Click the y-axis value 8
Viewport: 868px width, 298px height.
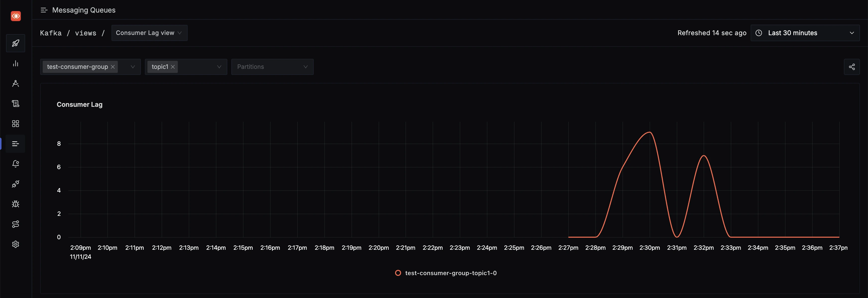pyautogui.click(x=59, y=144)
